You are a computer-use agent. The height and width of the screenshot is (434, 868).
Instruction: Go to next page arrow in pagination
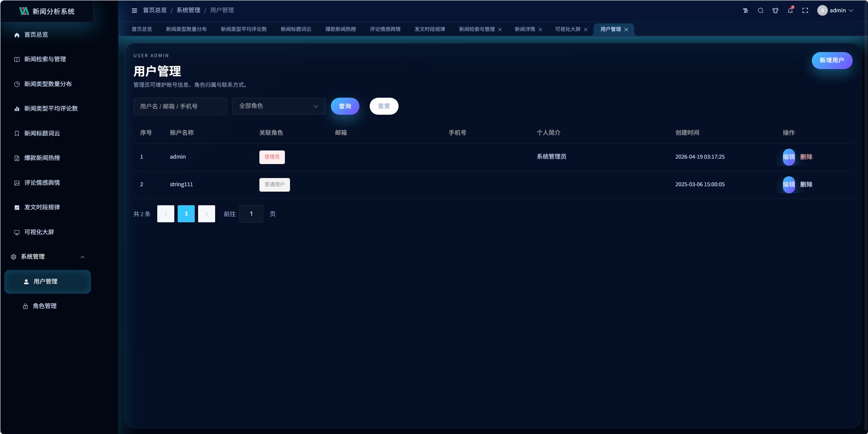tap(206, 214)
